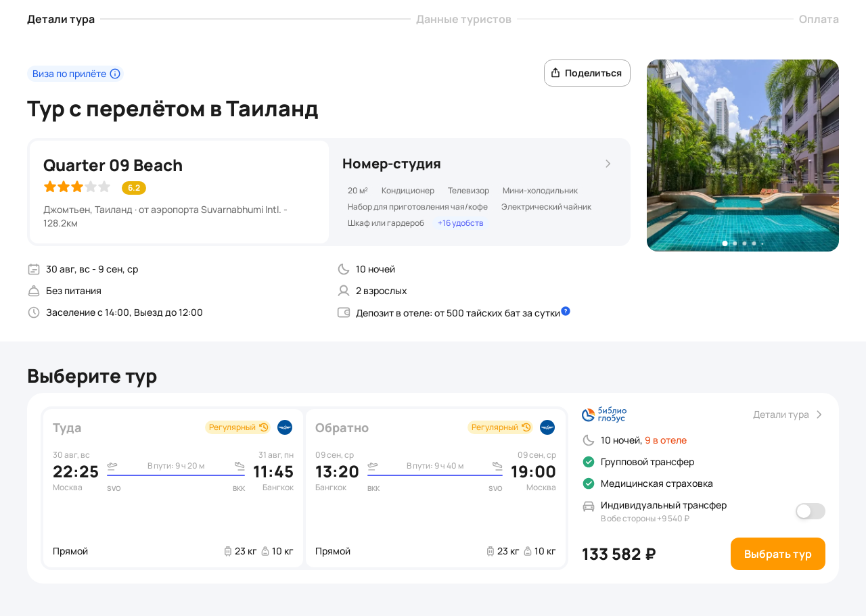Image resolution: width=866 pixels, height=616 pixels.
Task: Click the 6.2 hotel rating badge
Action: [x=134, y=188]
